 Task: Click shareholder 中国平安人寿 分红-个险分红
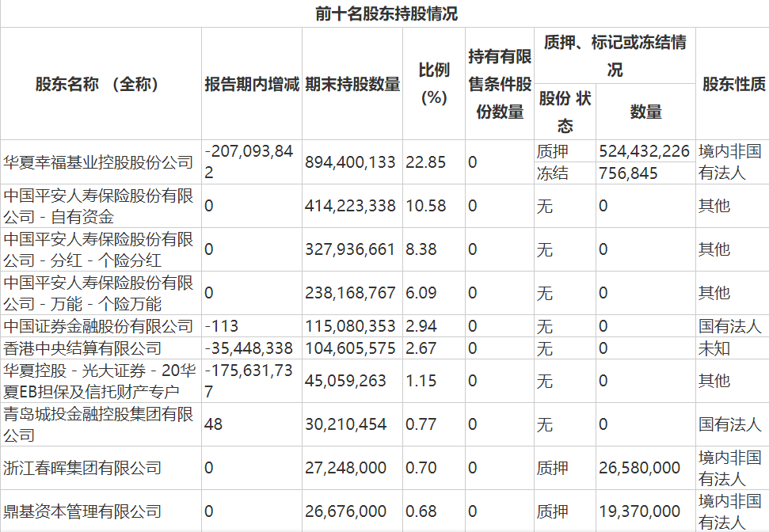tap(98, 249)
